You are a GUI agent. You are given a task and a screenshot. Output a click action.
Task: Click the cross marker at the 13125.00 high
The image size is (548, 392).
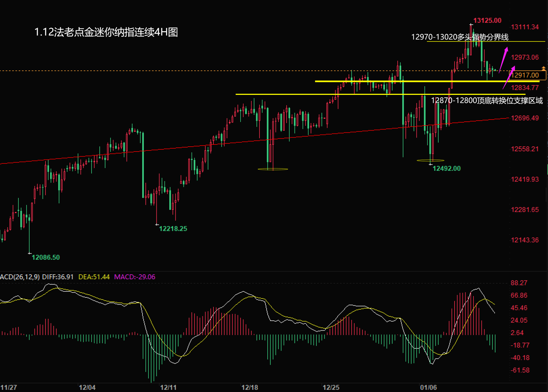471,25
